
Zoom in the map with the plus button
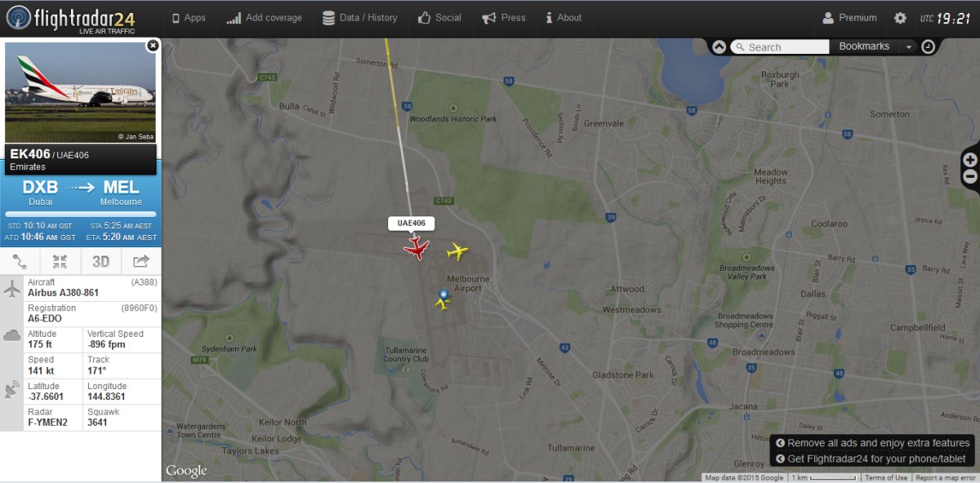970,160
